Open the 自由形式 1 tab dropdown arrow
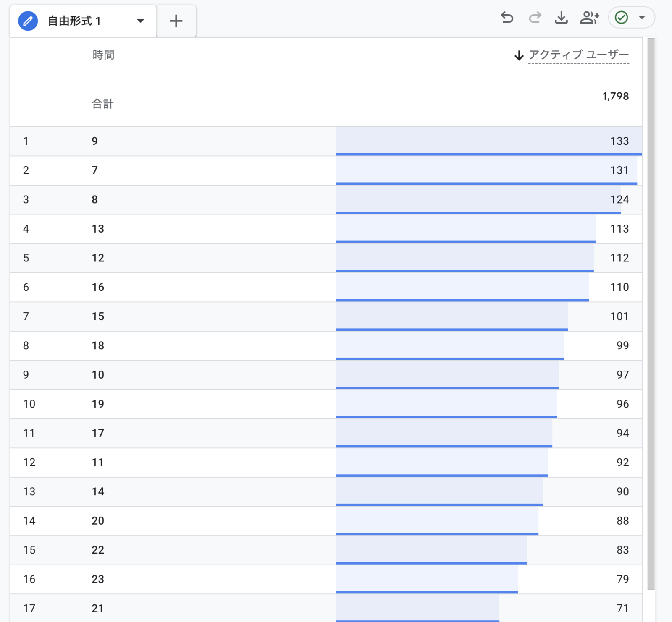The height and width of the screenshot is (622, 672). coord(140,21)
